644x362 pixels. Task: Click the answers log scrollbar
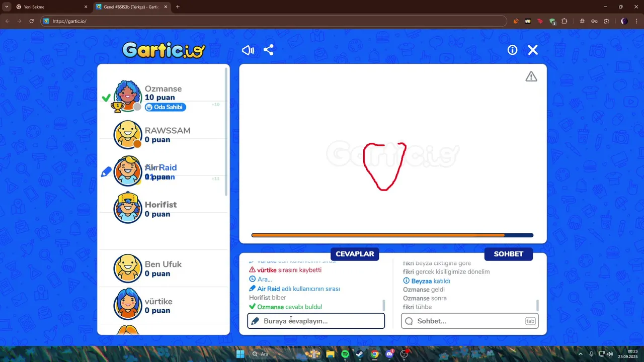tap(384, 305)
